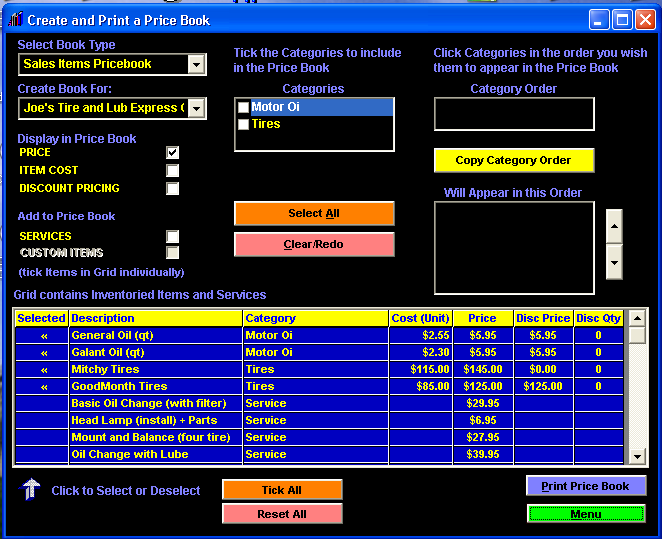This screenshot has width=662, height=539.
Task: Deselect the General Oil (qt) selected marker
Action: pyautogui.click(x=42, y=336)
